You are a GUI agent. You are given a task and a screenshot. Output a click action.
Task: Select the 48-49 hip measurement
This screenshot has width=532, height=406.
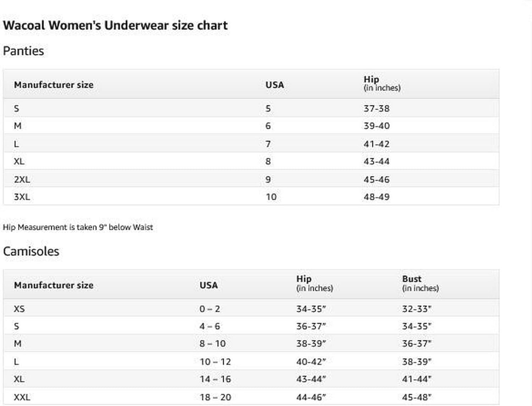[376, 197]
